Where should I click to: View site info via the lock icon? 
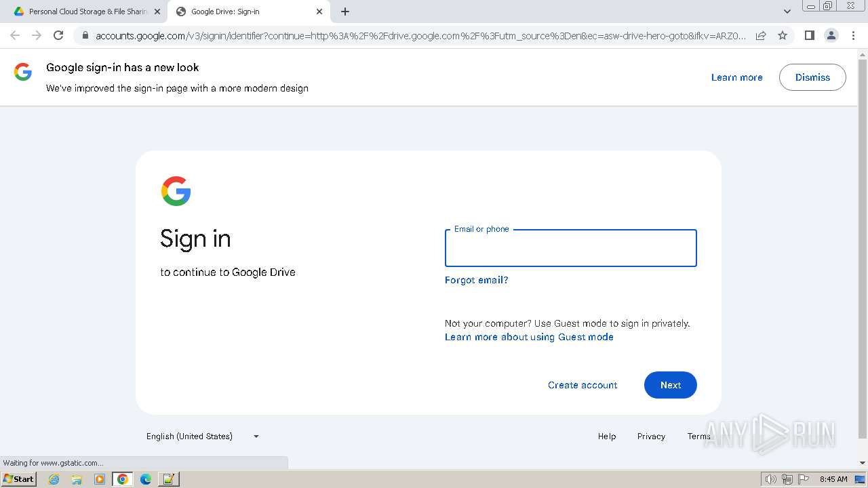(85, 35)
